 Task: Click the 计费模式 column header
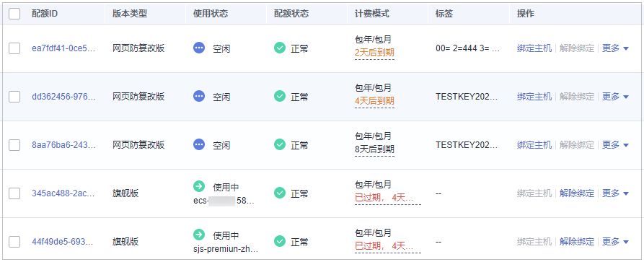[372, 14]
